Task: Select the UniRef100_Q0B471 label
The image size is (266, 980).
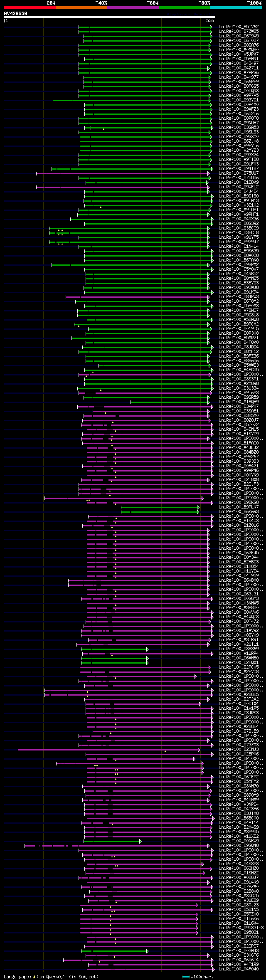Action: coord(239,466)
